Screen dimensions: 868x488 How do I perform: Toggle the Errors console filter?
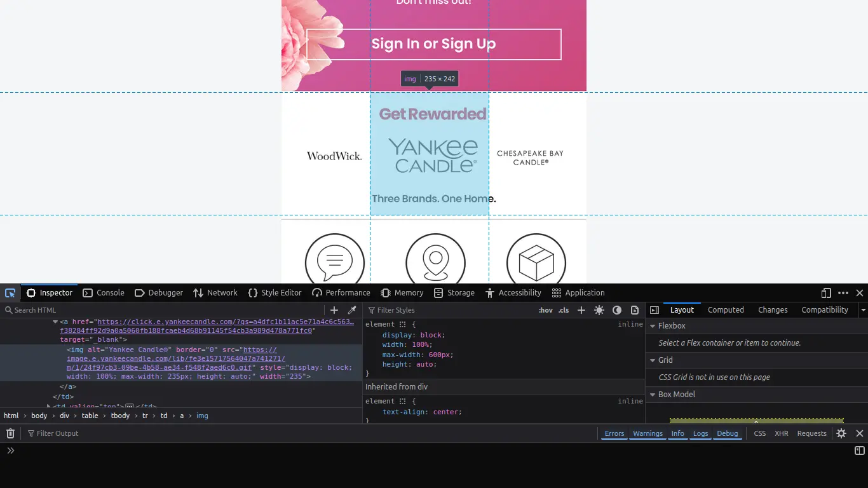[614, 433]
